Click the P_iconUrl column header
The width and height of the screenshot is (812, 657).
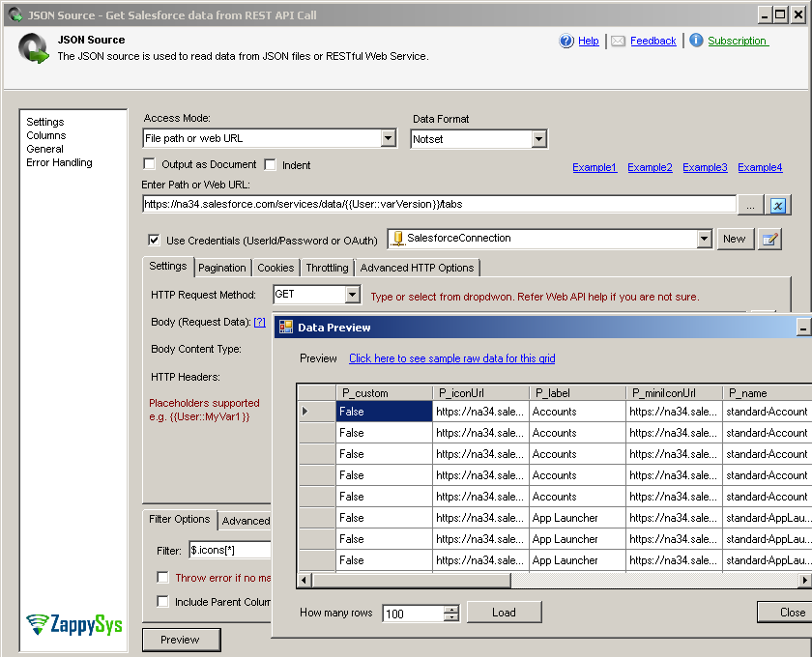(x=480, y=393)
